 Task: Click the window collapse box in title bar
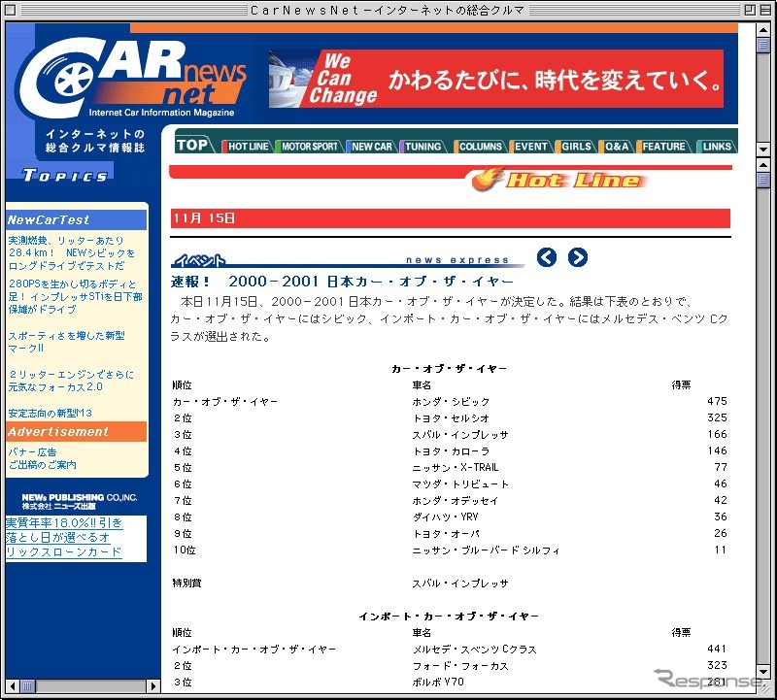coord(765,10)
